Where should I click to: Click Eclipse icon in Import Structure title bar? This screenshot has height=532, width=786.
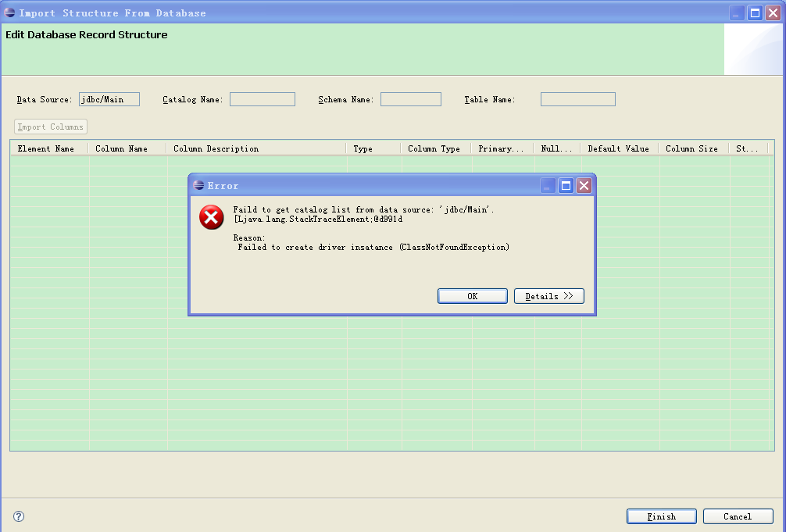tap(9, 12)
